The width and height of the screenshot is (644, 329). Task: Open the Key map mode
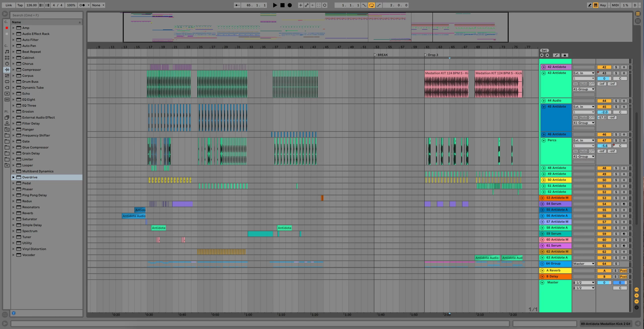click(x=603, y=5)
